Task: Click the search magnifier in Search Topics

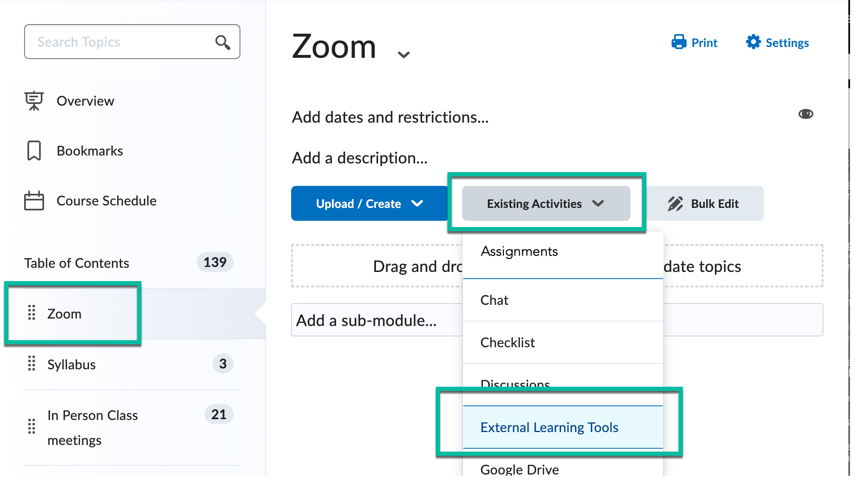Action: 222,42
